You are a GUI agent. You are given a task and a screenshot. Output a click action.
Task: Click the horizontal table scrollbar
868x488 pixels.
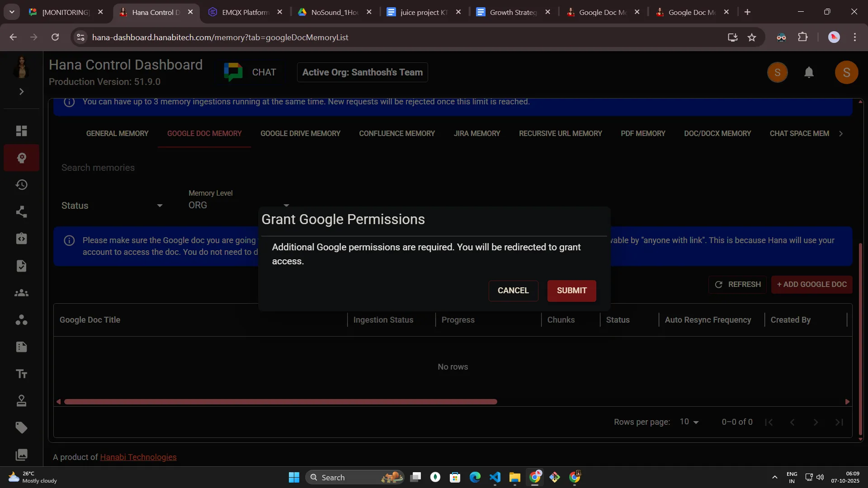280,402
